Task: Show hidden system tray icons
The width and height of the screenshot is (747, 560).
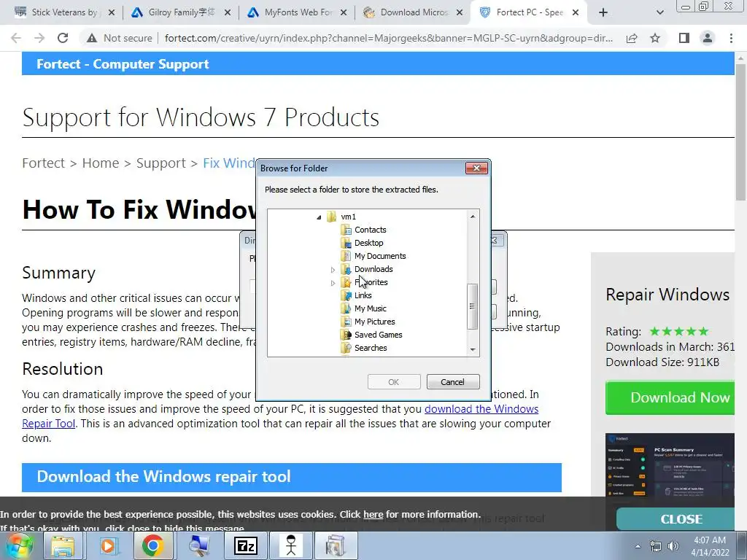Action: 638,546
